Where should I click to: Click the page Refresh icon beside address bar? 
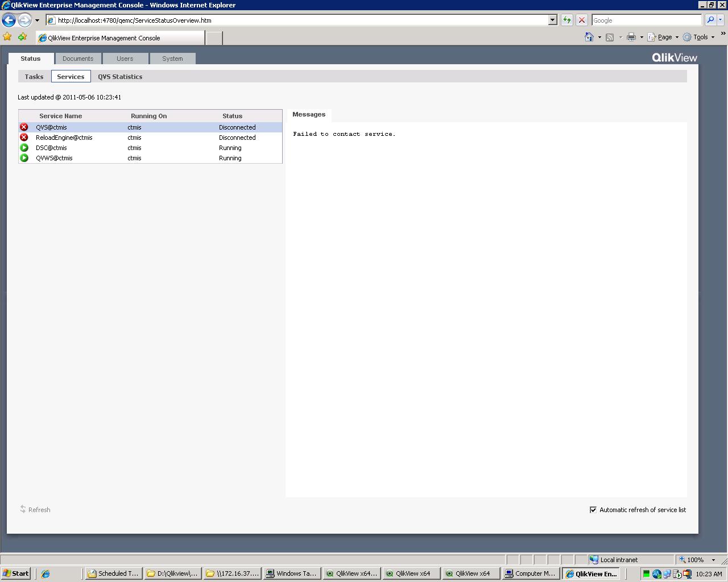(567, 20)
